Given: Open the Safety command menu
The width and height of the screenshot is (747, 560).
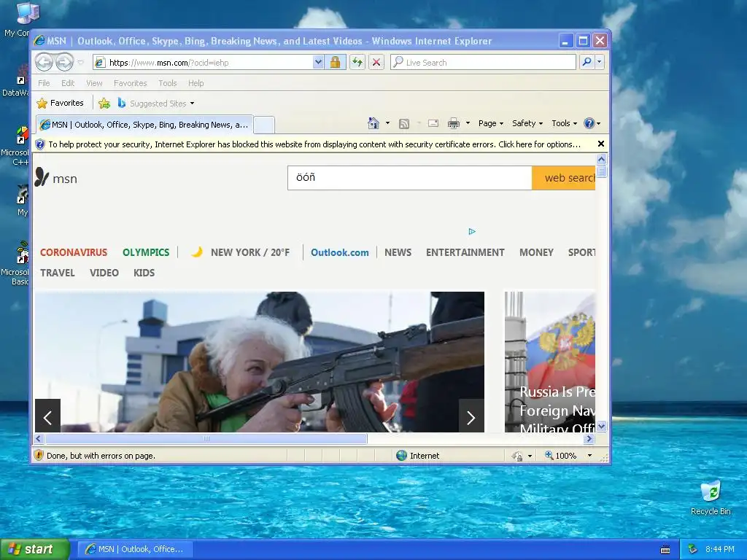Looking at the screenshot, I should point(527,123).
